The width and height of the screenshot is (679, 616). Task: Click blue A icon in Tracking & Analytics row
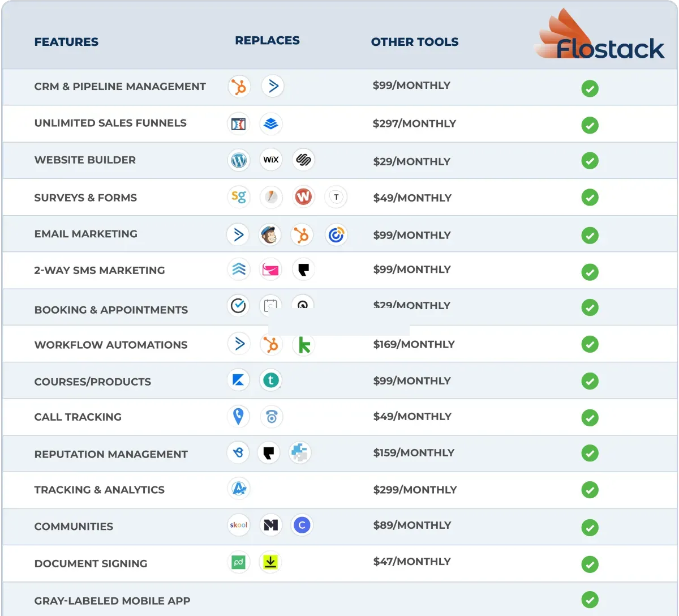pos(239,489)
